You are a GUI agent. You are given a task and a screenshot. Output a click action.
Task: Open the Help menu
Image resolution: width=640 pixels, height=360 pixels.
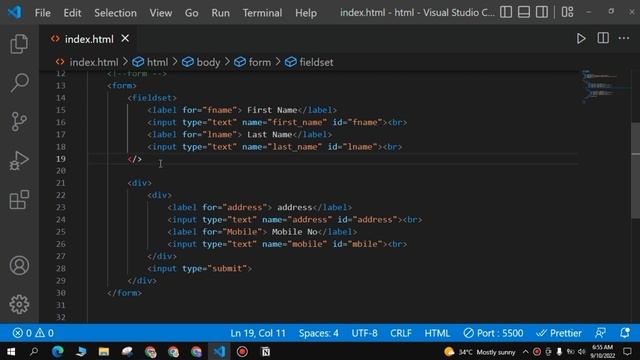pos(306,13)
